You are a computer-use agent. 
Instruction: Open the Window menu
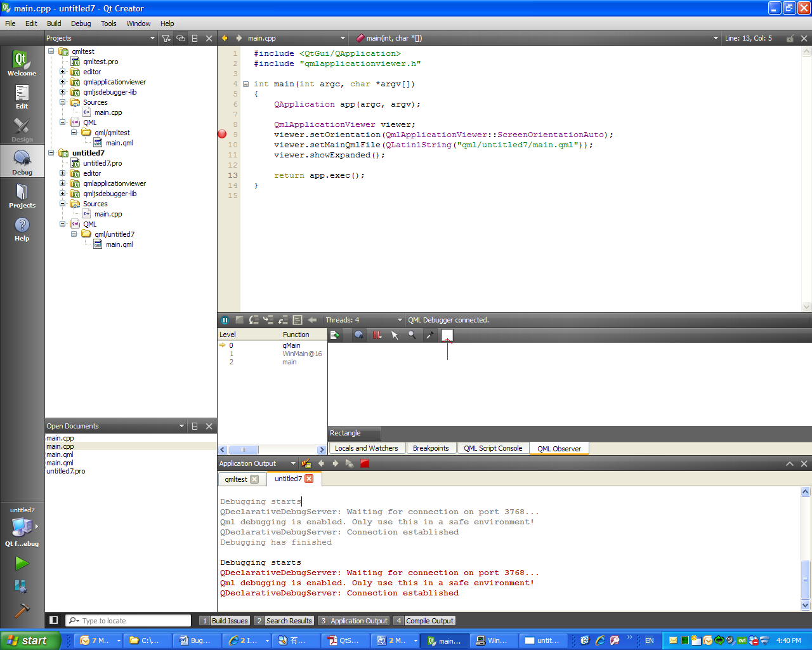[x=138, y=23]
